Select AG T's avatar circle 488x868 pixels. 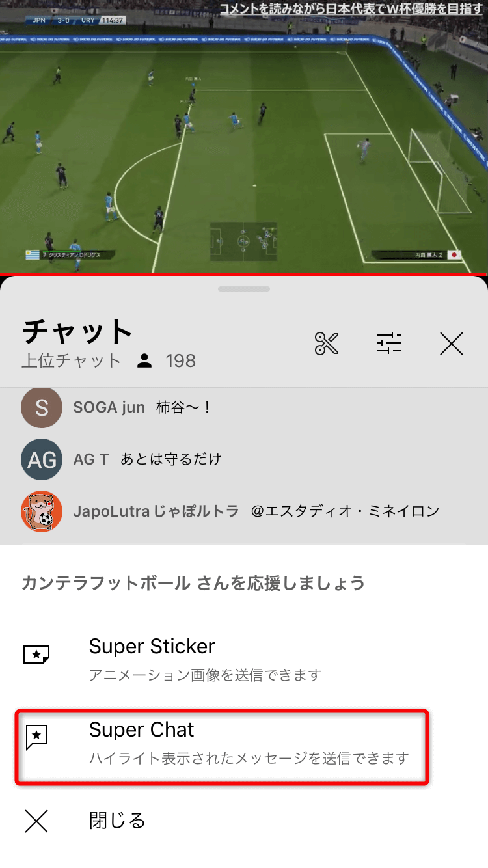[x=42, y=459]
